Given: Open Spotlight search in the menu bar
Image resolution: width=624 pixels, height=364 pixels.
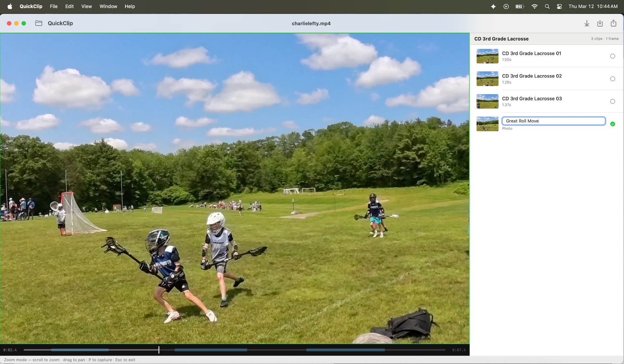Looking at the screenshot, I should click(x=547, y=6).
